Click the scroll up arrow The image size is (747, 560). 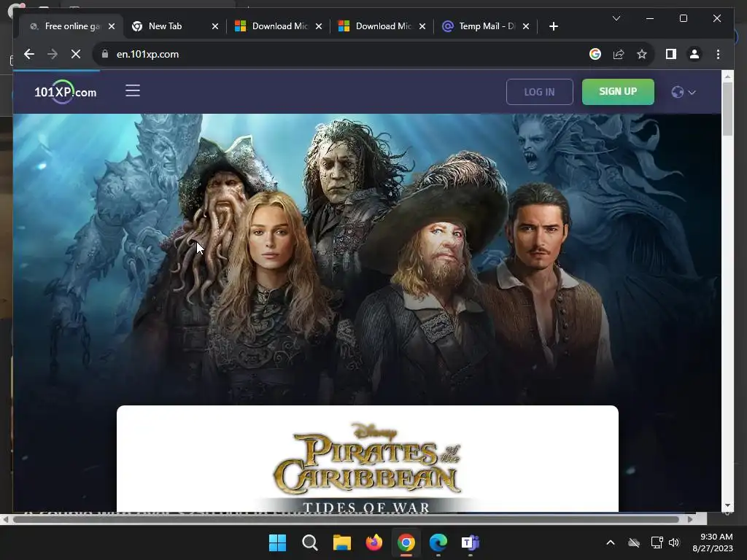click(x=727, y=76)
